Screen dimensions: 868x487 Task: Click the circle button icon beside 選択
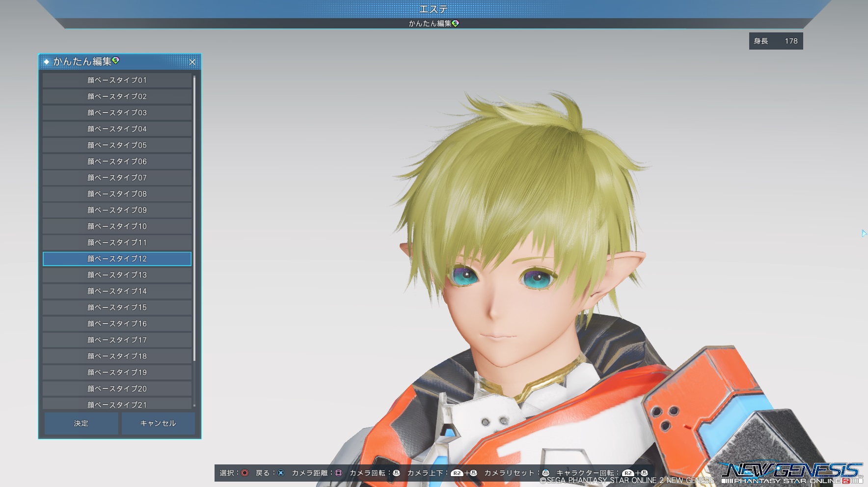[244, 473]
